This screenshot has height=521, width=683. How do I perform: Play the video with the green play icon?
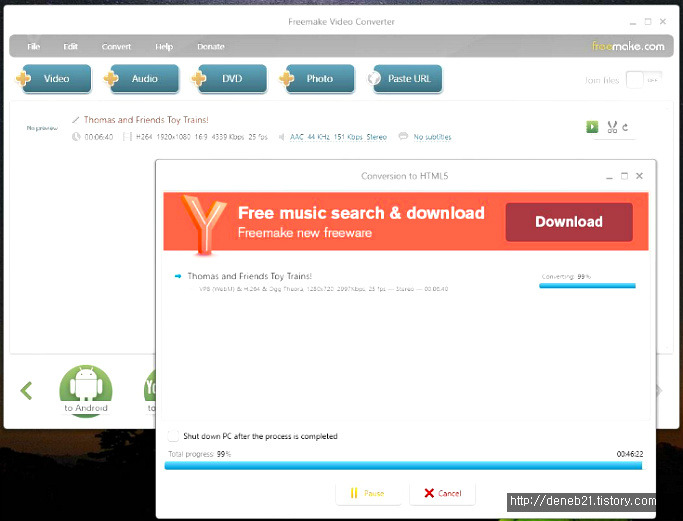pyautogui.click(x=592, y=127)
